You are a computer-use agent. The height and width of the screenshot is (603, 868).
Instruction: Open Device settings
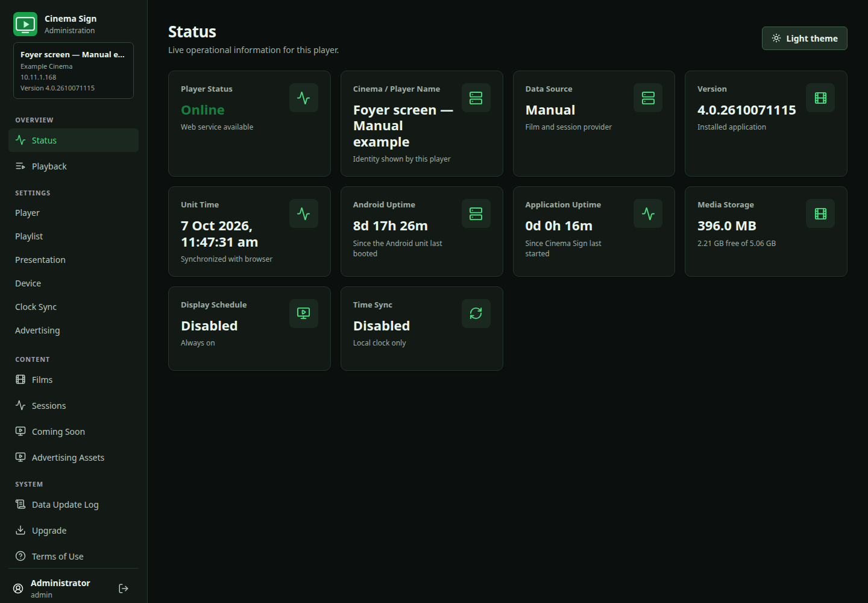tap(74, 283)
